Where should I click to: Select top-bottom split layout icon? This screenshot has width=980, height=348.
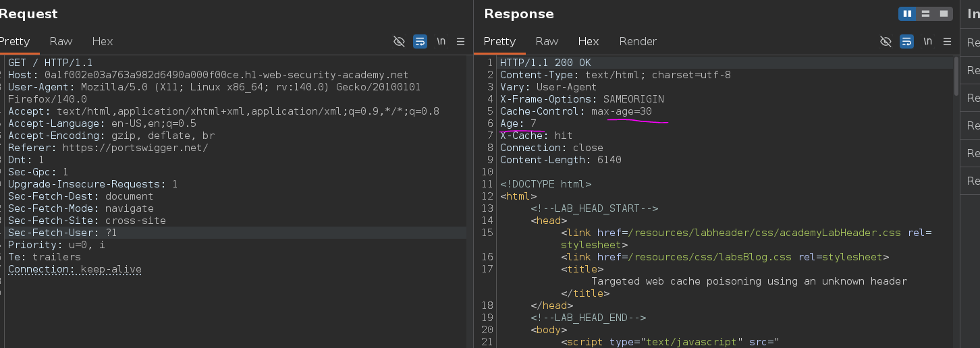(925, 13)
